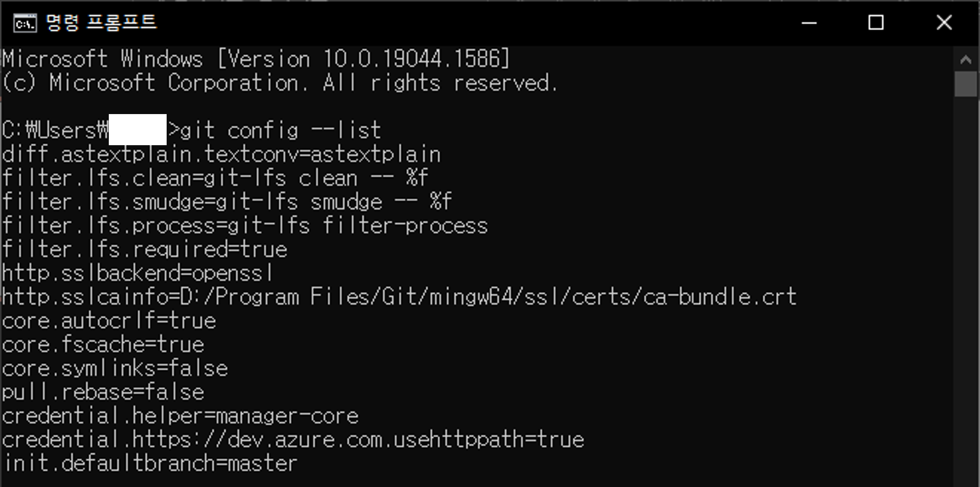
Task: Maximize the Command Prompt window
Action: point(876,23)
